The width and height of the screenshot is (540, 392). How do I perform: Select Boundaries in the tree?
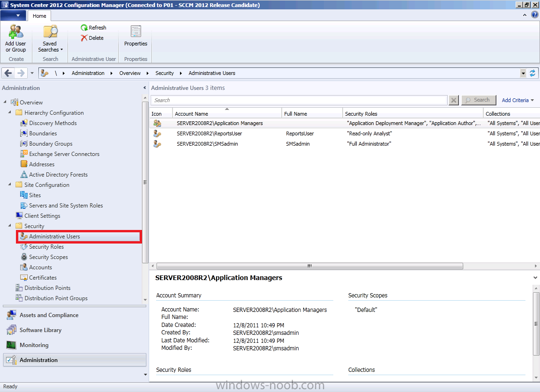38,133
